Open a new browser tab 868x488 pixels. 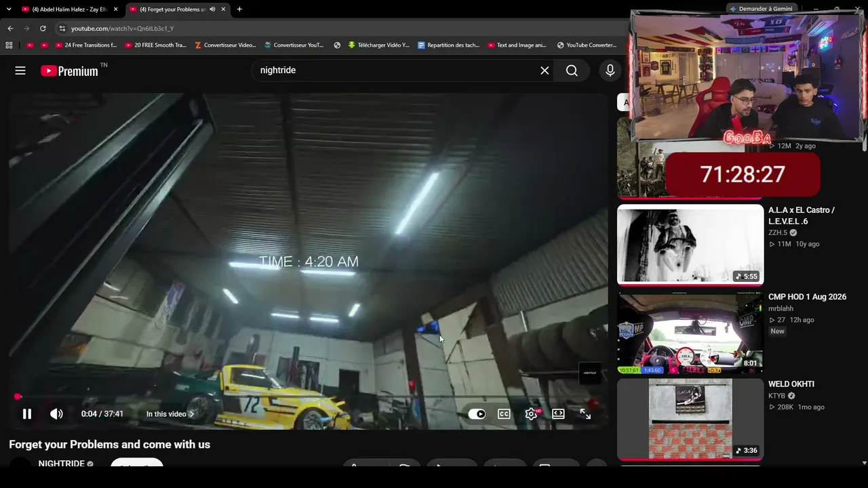pyautogui.click(x=239, y=9)
